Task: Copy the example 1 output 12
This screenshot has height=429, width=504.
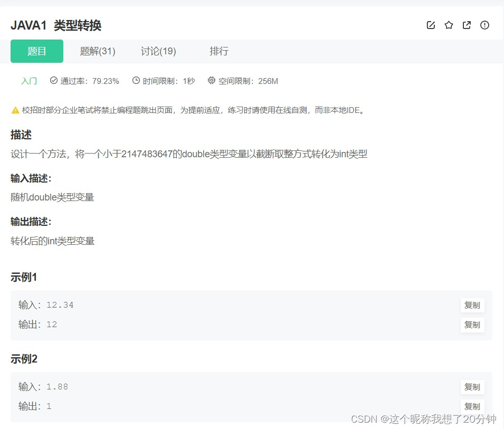Action: coord(472,325)
